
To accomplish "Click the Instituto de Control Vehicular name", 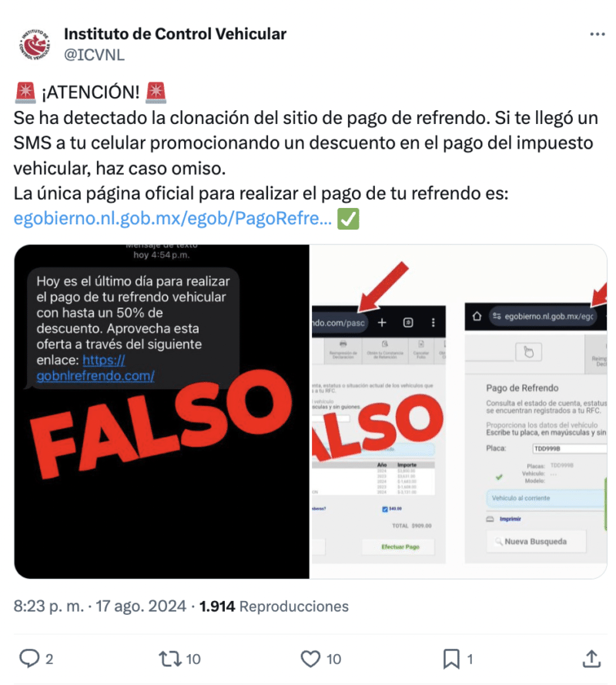I will [175, 34].
